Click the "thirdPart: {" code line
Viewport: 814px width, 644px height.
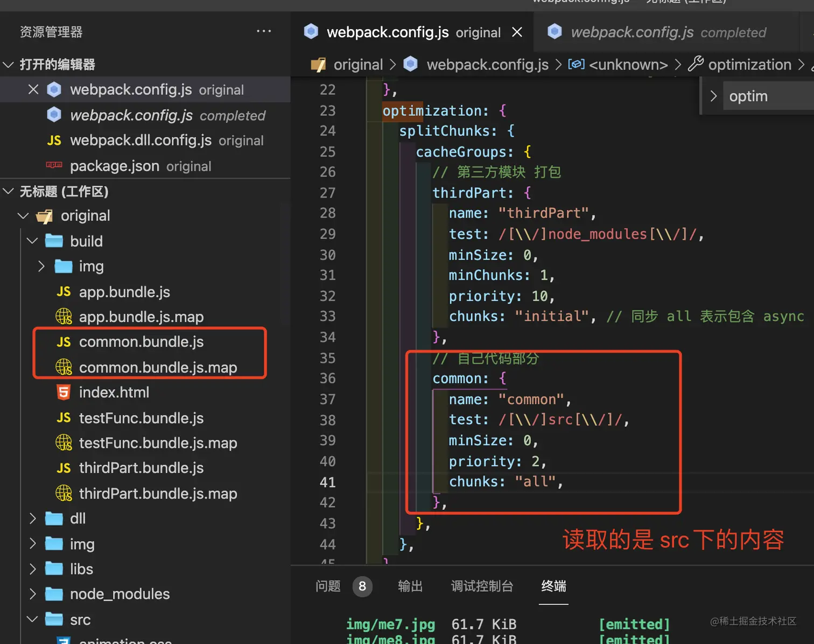click(482, 193)
